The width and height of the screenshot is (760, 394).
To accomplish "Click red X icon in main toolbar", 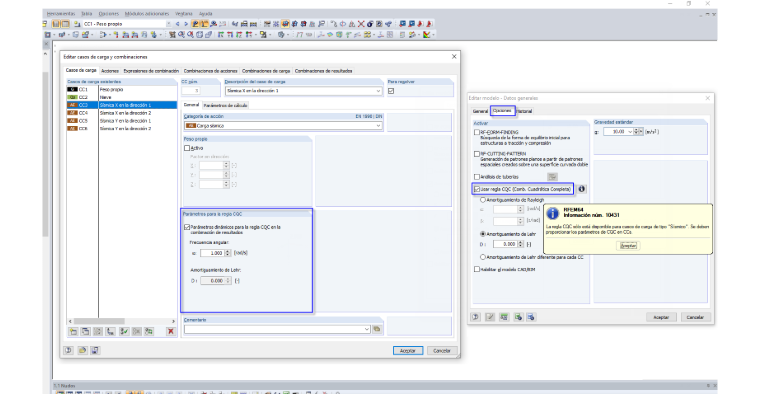I will [x=361, y=24].
